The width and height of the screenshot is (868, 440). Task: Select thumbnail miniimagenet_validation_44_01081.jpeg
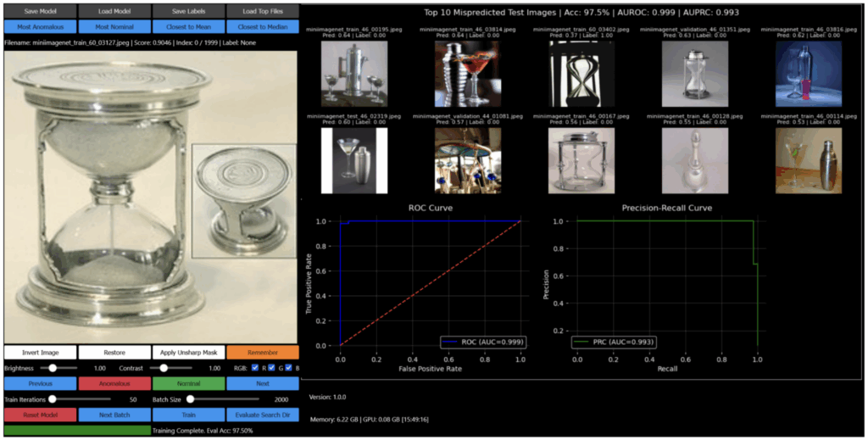tap(468, 160)
